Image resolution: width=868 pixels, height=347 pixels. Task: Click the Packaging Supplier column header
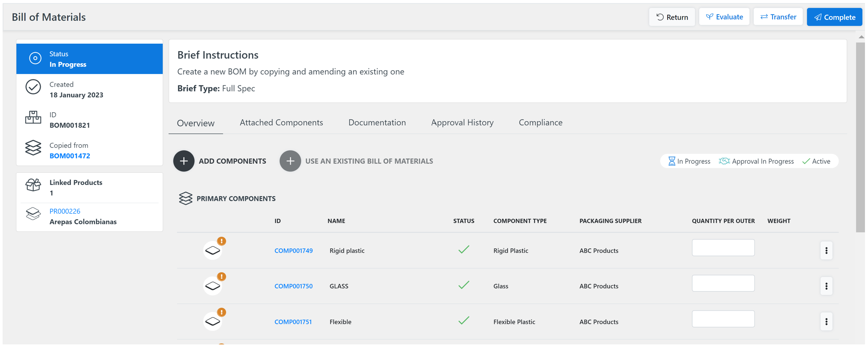(x=610, y=221)
